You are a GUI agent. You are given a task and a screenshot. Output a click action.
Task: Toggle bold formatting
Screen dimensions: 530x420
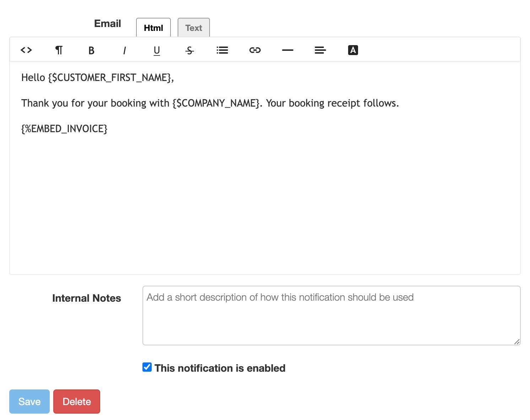91,50
